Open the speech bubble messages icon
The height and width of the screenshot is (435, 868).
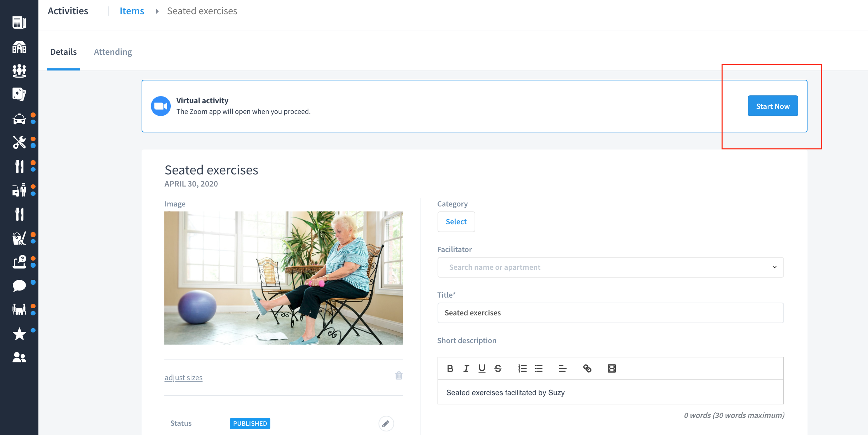coord(19,285)
